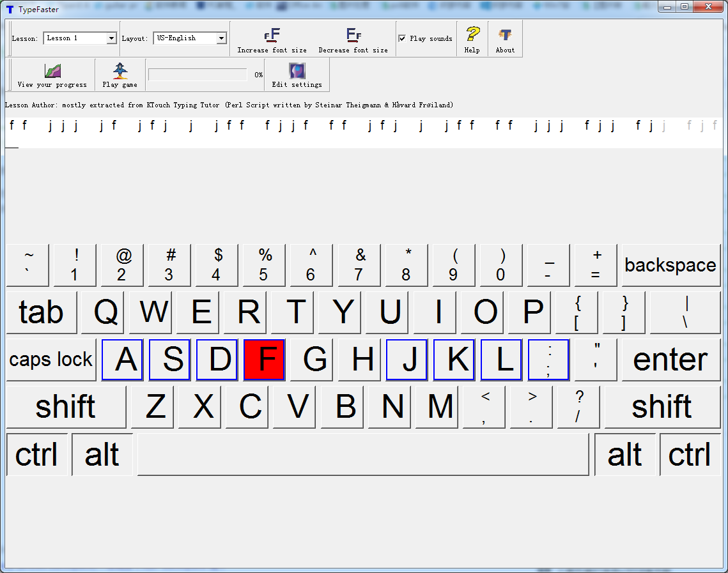Click the tilde backtick key
Screen dimensions: 728x573
(x=28, y=265)
